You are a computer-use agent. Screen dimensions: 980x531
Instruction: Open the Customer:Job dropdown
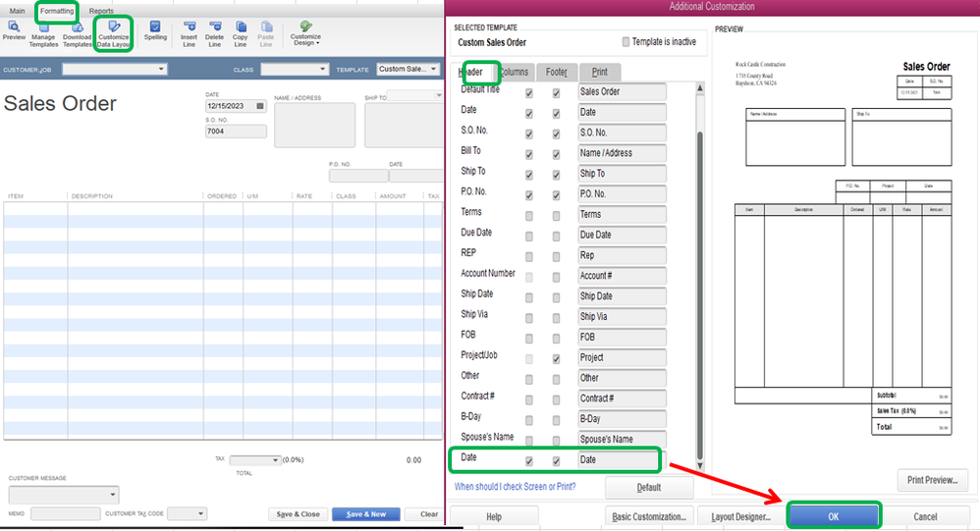[x=114, y=70]
